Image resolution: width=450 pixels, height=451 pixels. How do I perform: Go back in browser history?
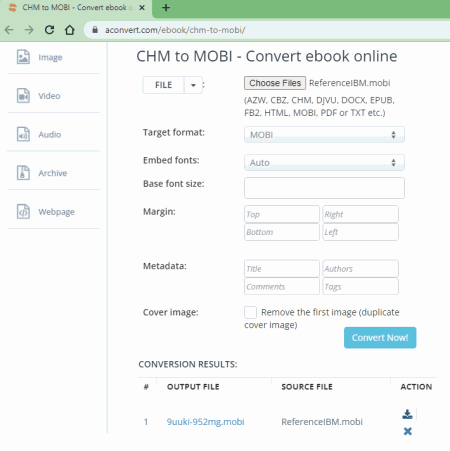tap(9, 30)
